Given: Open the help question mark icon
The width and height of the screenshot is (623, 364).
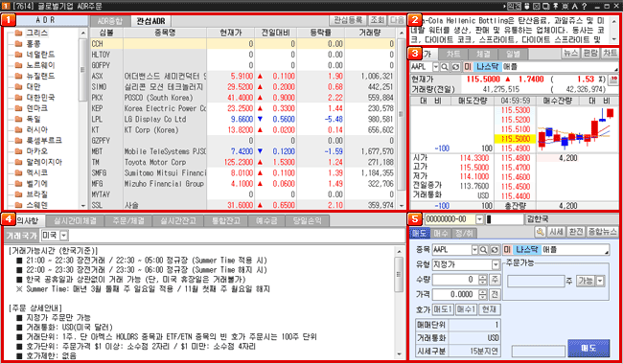Looking at the screenshot, I should pyautogui.click(x=584, y=7).
